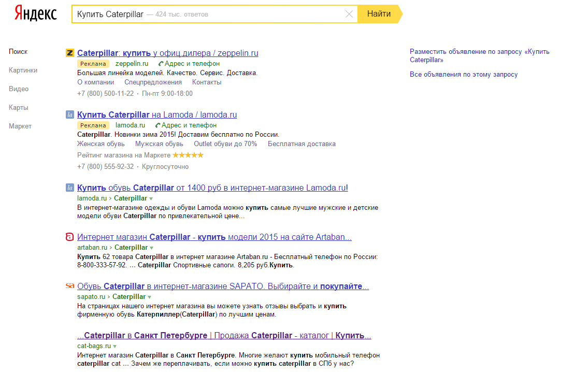Expand the dropdown arrow next to lamoda.ru Caterpillar

[151, 199]
